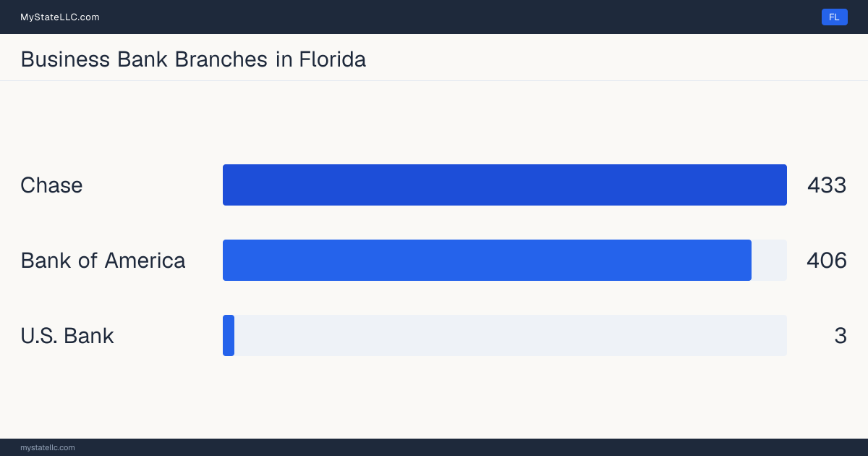
Task: Click the 433 value for Chase
Action: click(x=827, y=185)
